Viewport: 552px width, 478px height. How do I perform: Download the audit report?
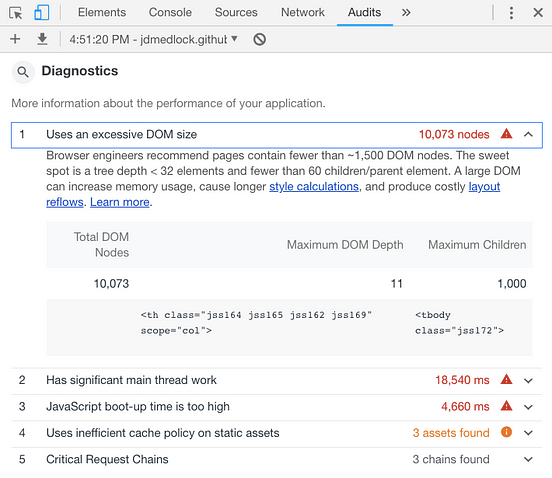click(x=42, y=39)
